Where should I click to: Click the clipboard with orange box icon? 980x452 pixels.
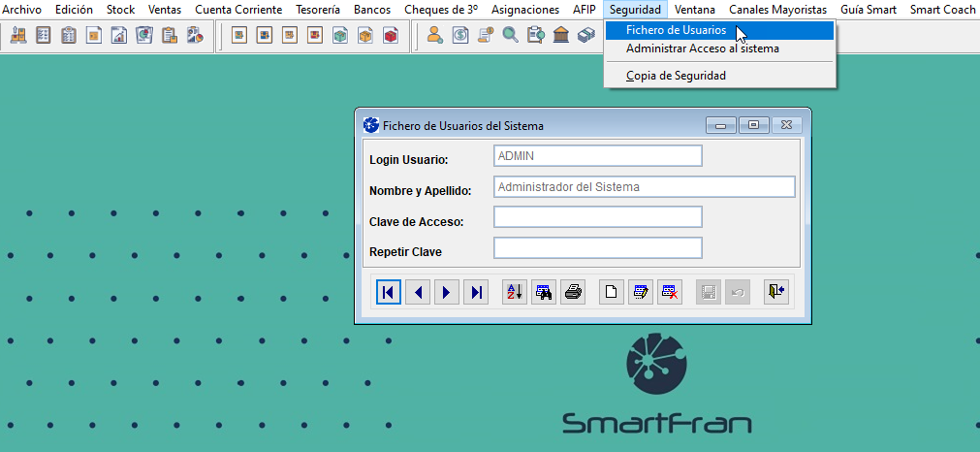pyautogui.click(x=170, y=36)
